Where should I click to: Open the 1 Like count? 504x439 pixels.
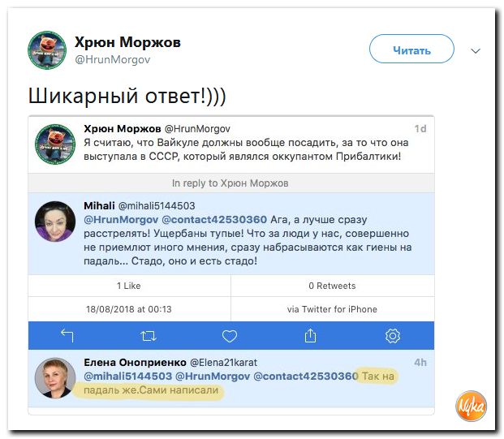[x=129, y=286]
